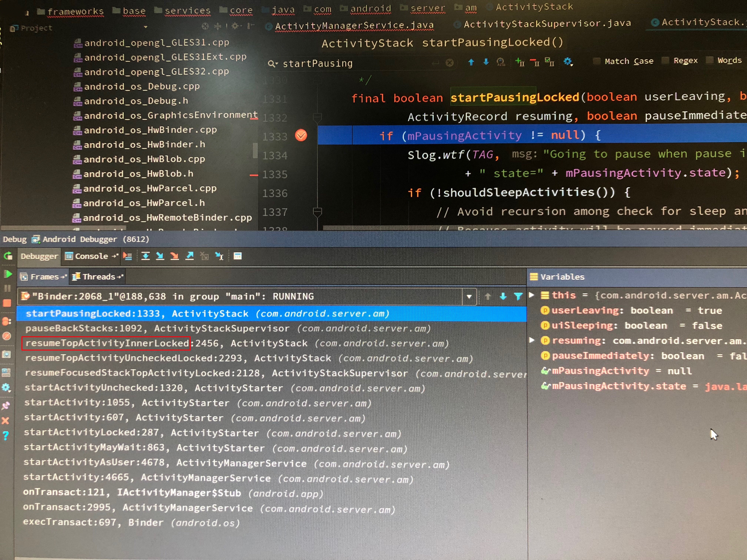Switch to the Debugger tab
This screenshot has height=560, width=747.
click(39, 256)
